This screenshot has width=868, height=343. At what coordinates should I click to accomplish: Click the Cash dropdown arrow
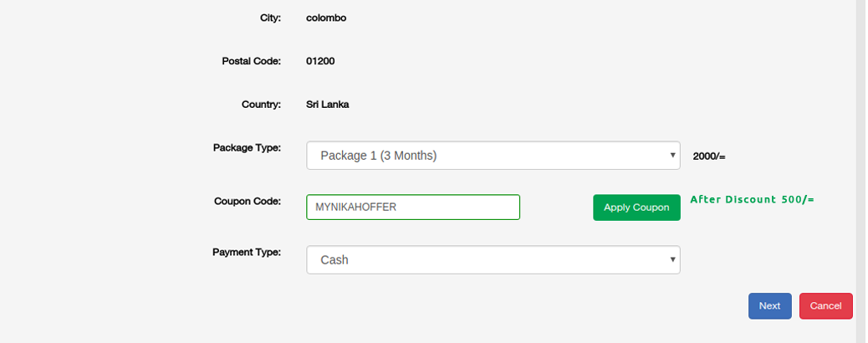[673, 260]
